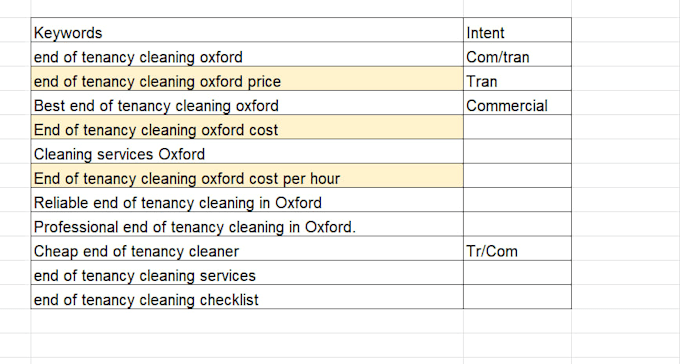Select highlighted 'End of tenancy cleaning oxford cost' cell
680x364 pixels.
[247, 127]
